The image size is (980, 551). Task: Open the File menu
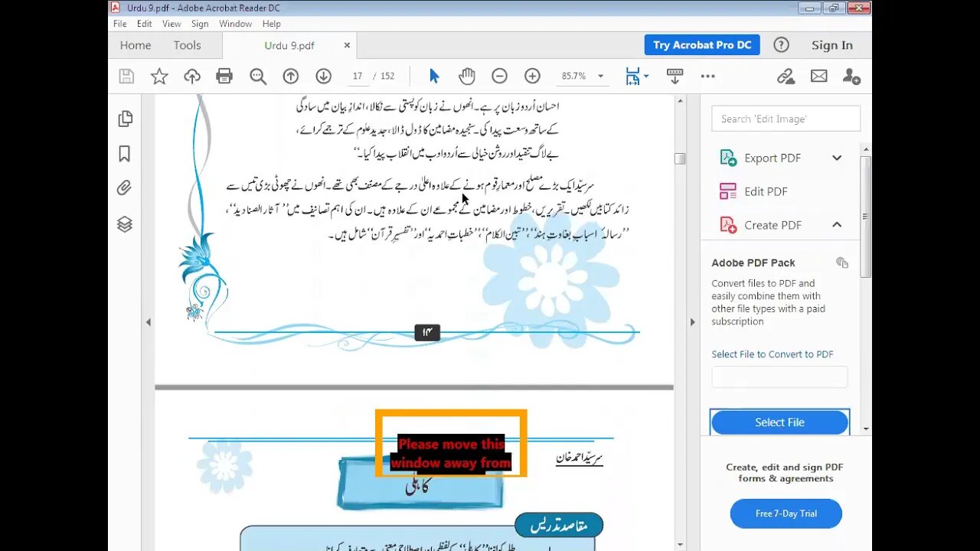point(120,24)
